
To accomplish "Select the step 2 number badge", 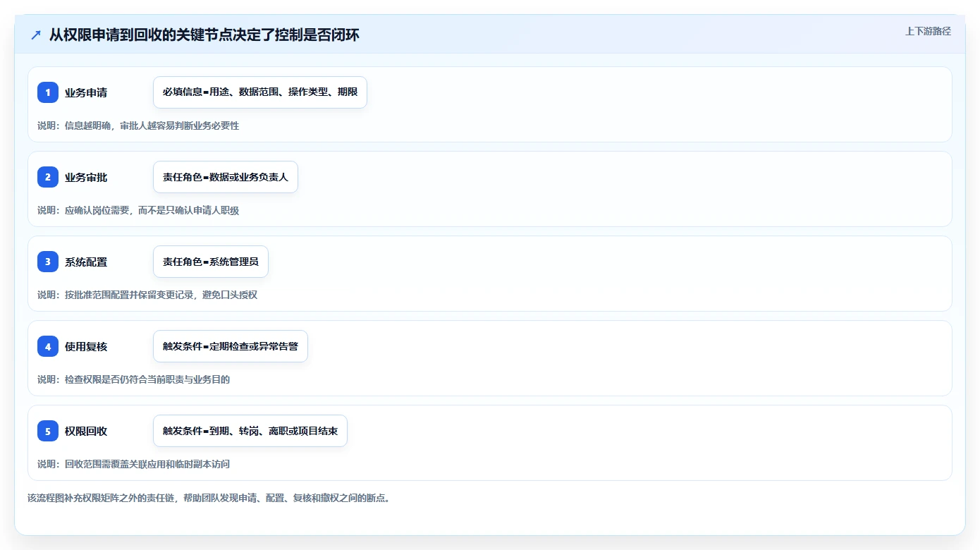I will pyautogui.click(x=48, y=177).
